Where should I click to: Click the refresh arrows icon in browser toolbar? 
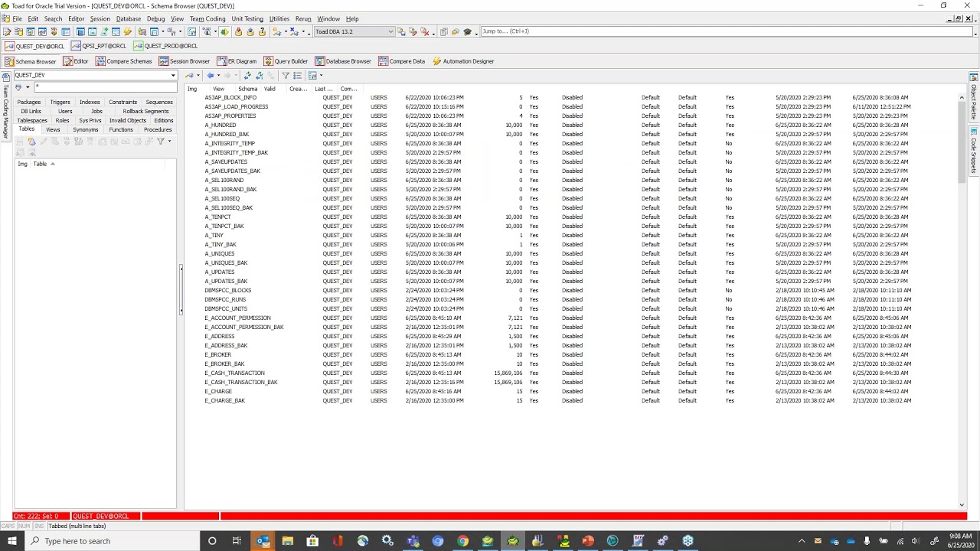click(x=247, y=76)
